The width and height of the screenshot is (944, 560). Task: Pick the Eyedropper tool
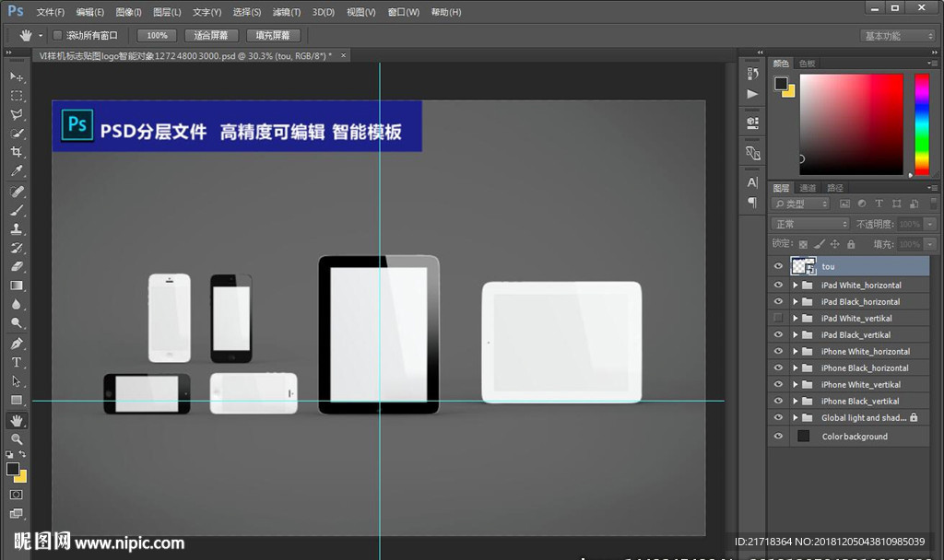coord(17,171)
